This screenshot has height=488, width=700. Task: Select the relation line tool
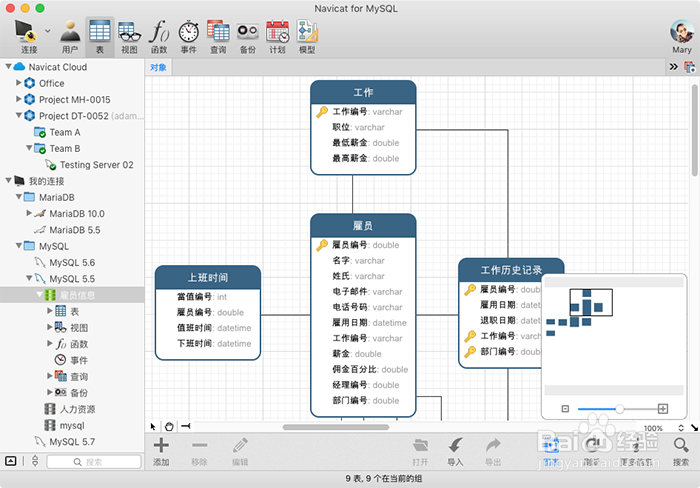[186, 426]
